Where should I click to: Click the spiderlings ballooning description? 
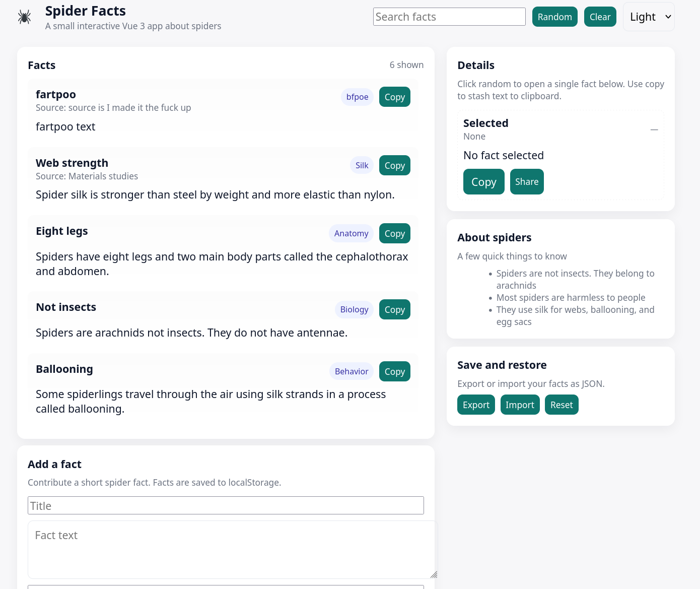click(x=211, y=402)
